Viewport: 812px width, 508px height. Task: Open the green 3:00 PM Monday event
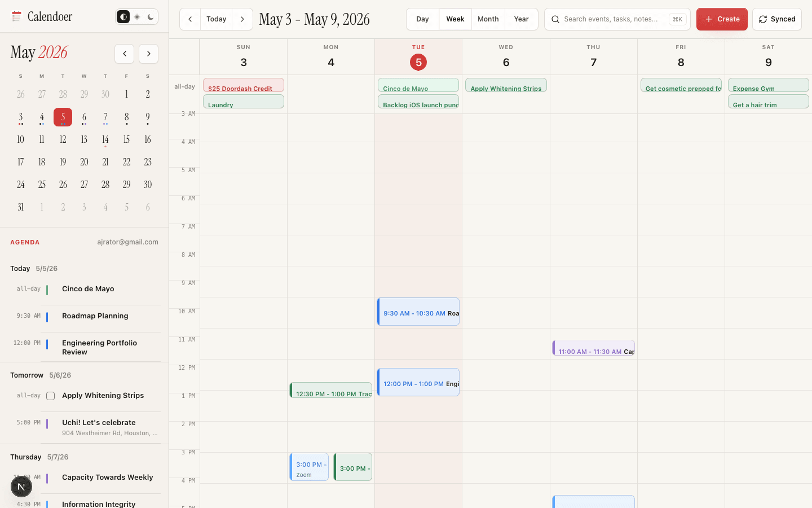click(353, 467)
